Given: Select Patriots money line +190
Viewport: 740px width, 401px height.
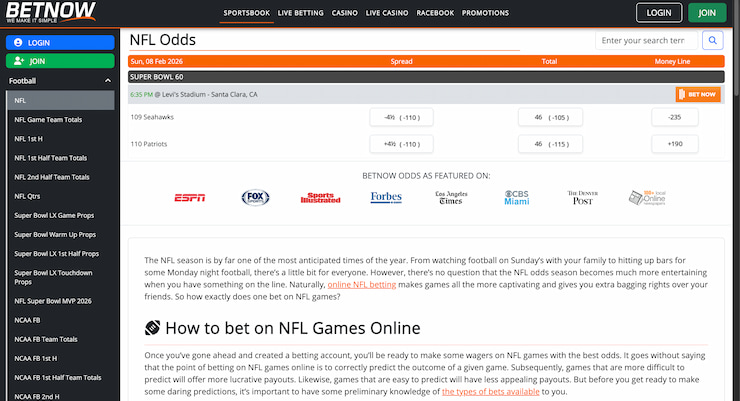Looking at the screenshot, I should (675, 144).
